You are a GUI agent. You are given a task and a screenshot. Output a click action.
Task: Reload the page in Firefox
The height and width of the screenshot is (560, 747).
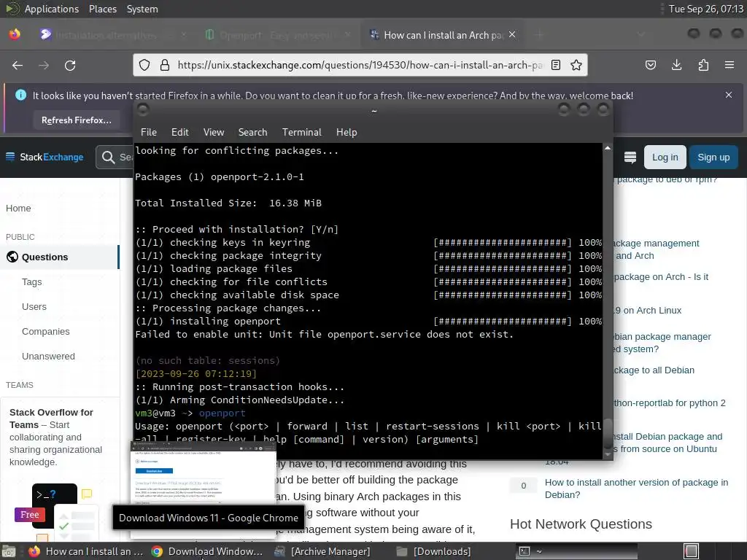pyautogui.click(x=70, y=65)
